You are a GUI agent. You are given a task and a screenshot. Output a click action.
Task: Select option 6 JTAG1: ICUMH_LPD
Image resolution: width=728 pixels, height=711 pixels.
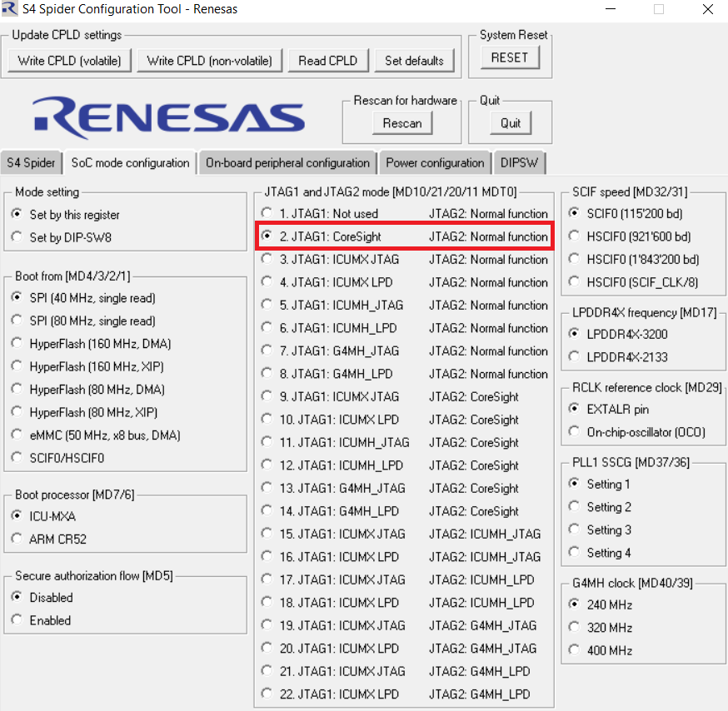coord(404,328)
